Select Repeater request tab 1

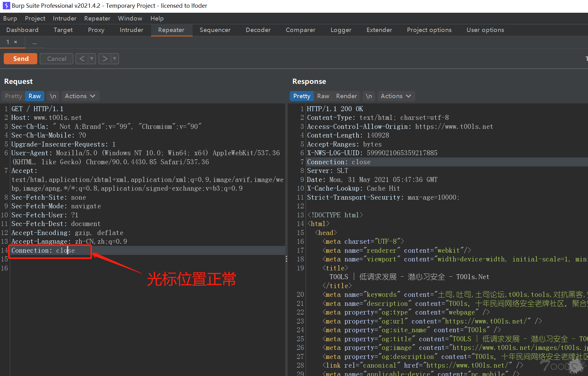tap(8, 42)
